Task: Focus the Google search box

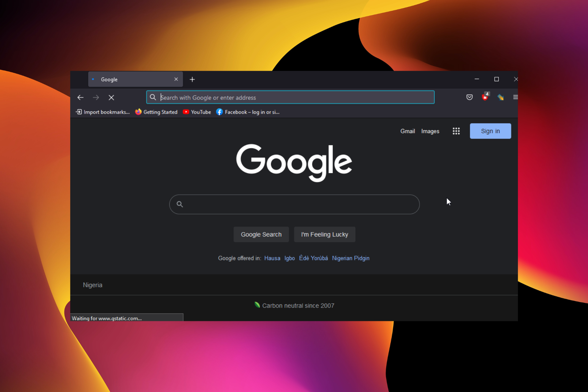Action: pos(294,204)
